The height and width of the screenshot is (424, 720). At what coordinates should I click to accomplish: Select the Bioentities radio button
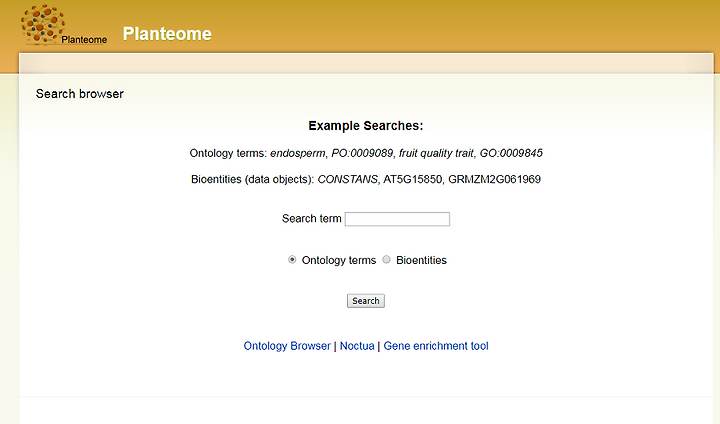tap(387, 260)
